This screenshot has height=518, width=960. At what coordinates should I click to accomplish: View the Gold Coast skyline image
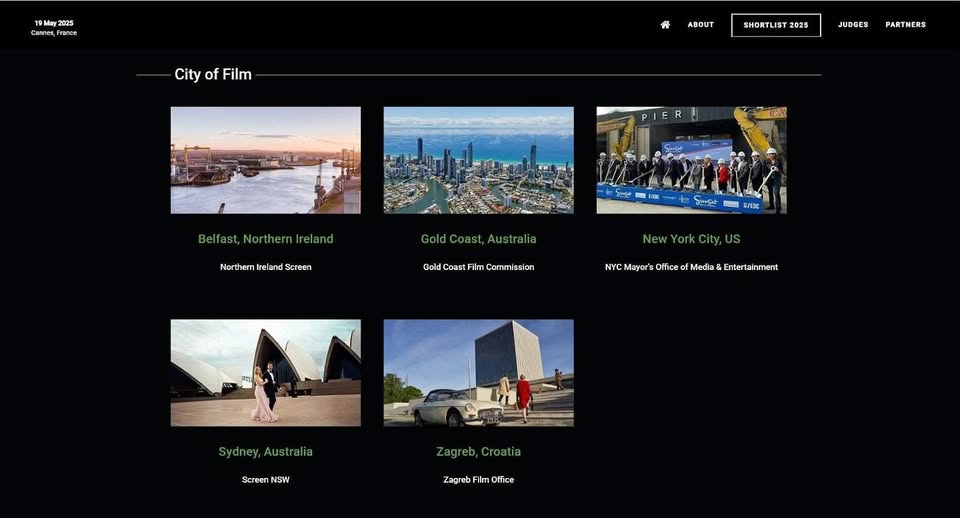coord(478,160)
